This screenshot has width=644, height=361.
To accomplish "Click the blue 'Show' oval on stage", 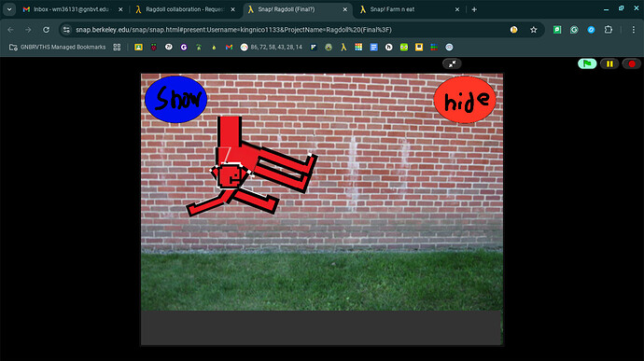I will (x=175, y=100).
